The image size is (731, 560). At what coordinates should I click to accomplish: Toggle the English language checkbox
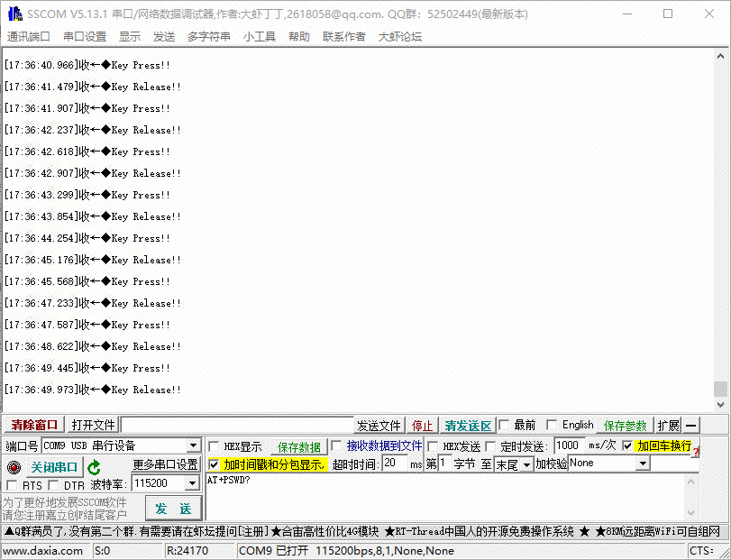point(553,425)
